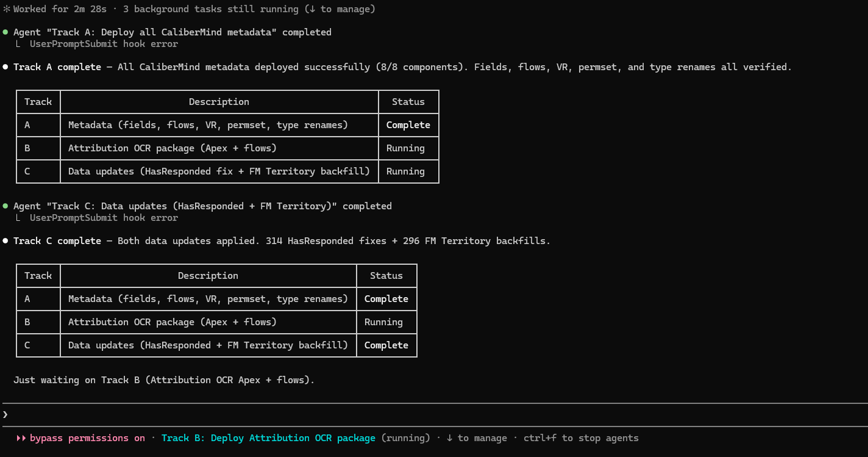The width and height of the screenshot is (868, 457).
Task: Click the green dot beside the Track A agent line
Action: coord(5,32)
